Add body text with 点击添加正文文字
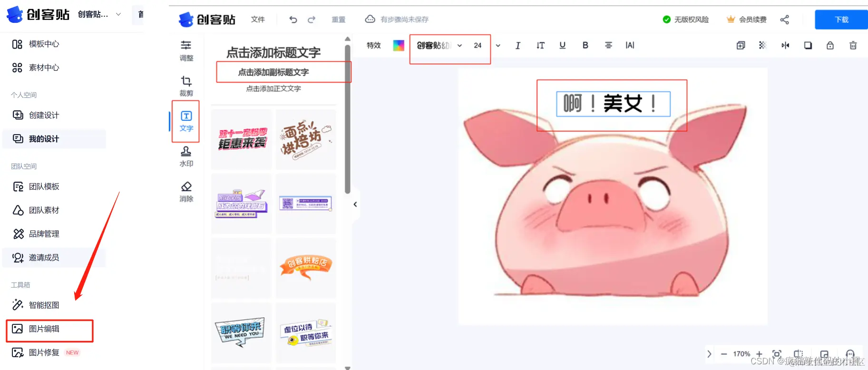Viewport: 868px width, 370px height. [273, 88]
